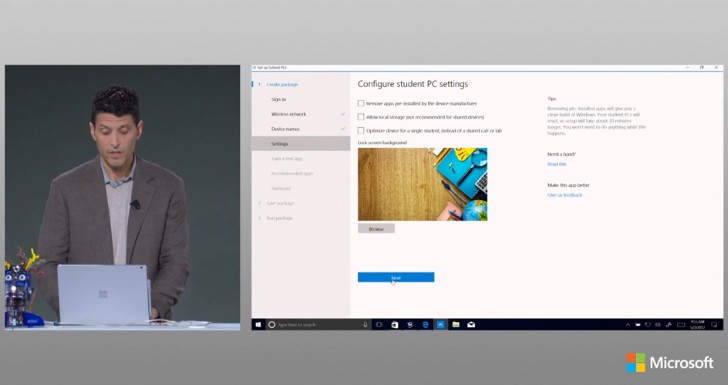Show hidden system tray icons
728x385 pixels.
(x=628, y=325)
